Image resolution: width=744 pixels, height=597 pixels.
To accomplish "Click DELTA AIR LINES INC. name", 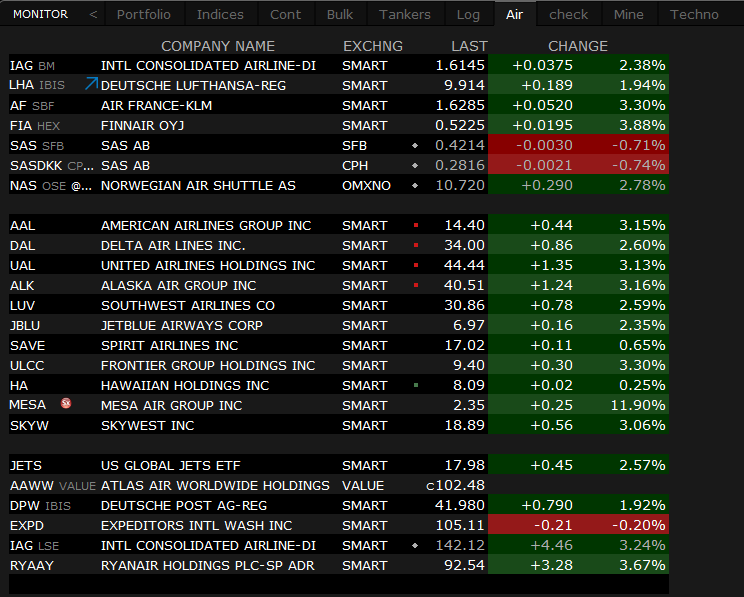I will click(173, 245).
